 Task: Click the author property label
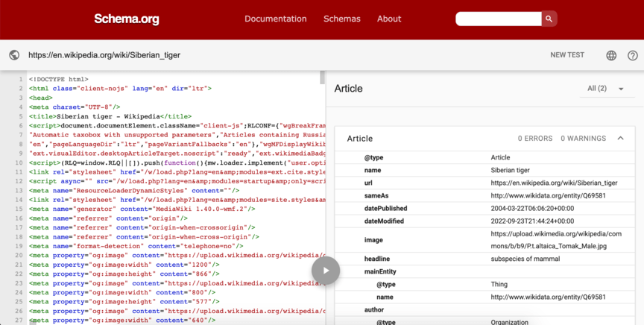(373, 310)
